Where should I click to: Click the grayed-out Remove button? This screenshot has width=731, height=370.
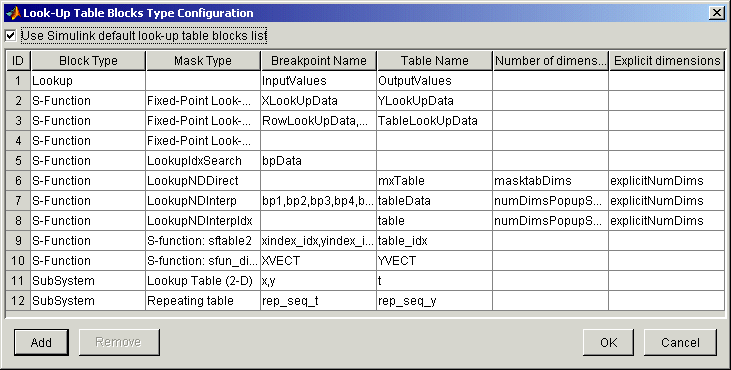pos(118,342)
